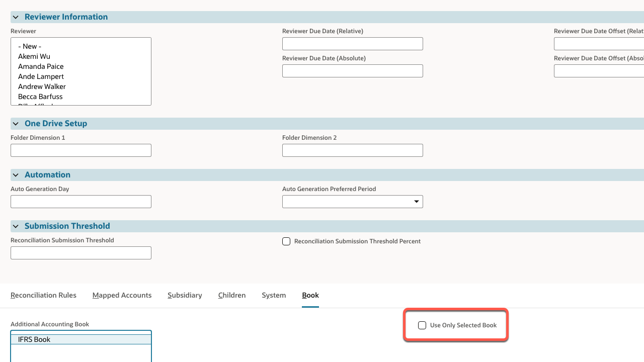The image size is (644, 362).
Task: Click the Reconciliation Submission Threshold input
Action: click(x=80, y=253)
